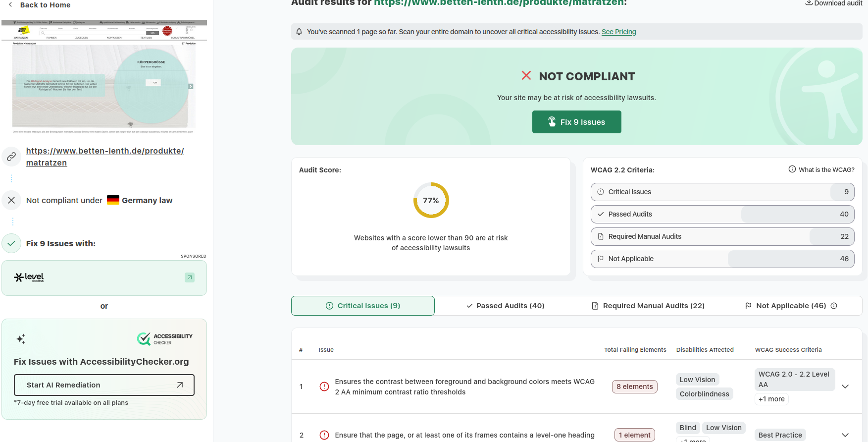Image resolution: width=868 pixels, height=442 pixels.
Task: Click the Start AI Remediation button
Action: coord(104,385)
